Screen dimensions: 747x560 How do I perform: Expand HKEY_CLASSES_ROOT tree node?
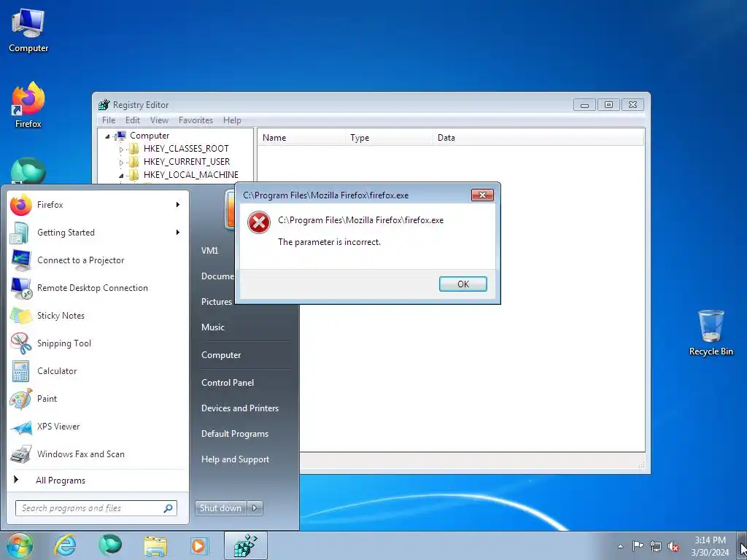pos(121,149)
